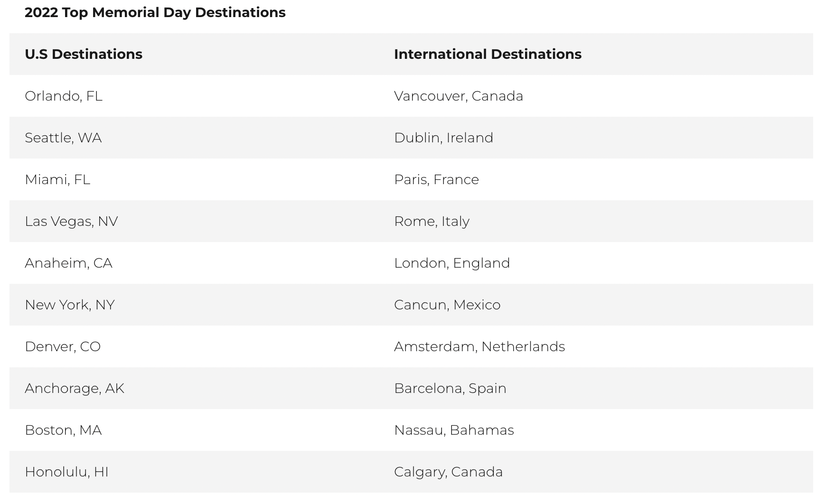Viewport: 826px width, 504px height.
Task: Click the Seattle, WA entry
Action: pos(63,138)
